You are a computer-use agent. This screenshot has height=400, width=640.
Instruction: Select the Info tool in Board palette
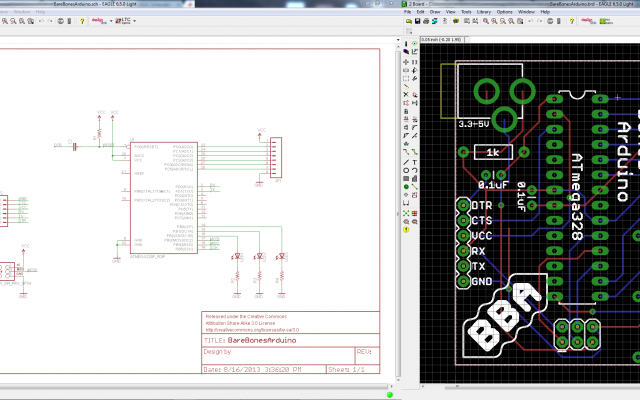click(x=406, y=44)
